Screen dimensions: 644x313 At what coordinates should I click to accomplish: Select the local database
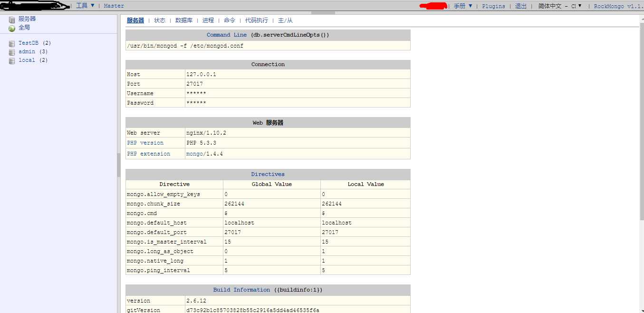coord(27,60)
